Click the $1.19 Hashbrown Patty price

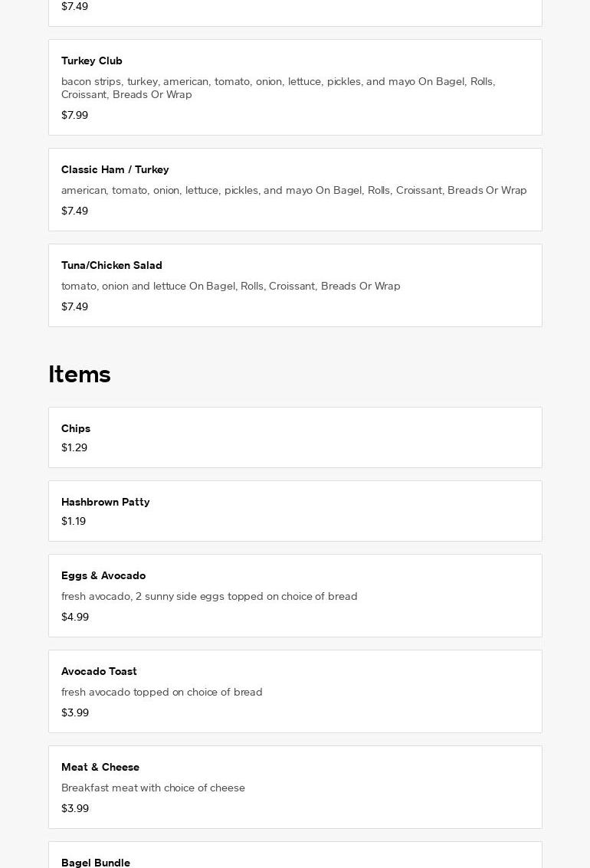74,521
